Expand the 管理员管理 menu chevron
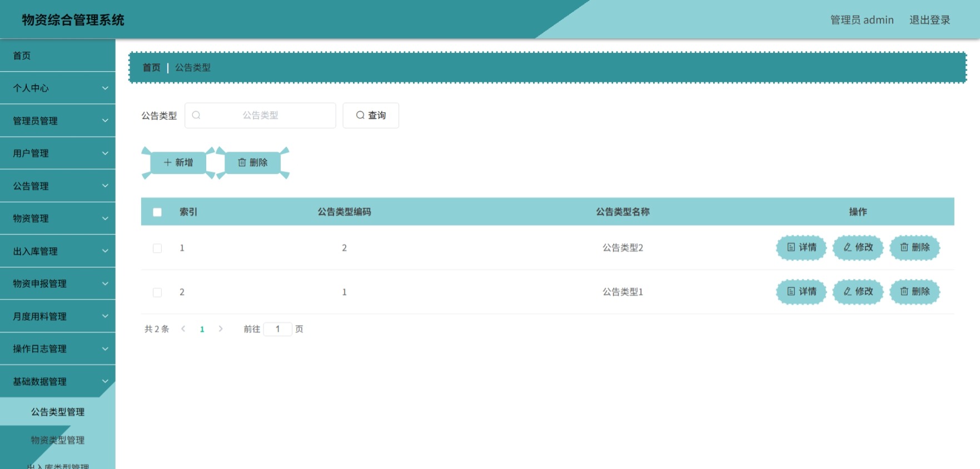The width and height of the screenshot is (980, 469). [105, 121]
